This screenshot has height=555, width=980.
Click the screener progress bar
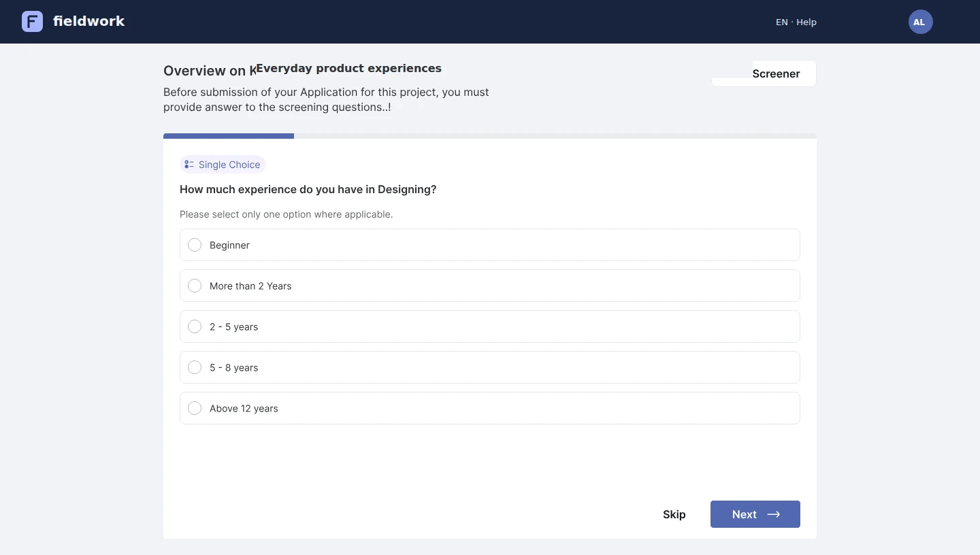(x=490, y=136)
